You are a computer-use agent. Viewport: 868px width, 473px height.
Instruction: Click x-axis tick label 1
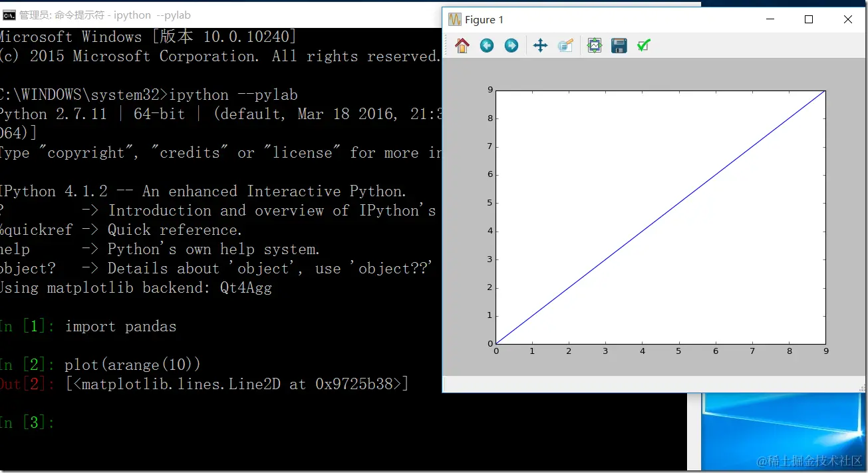pos(532,351)
